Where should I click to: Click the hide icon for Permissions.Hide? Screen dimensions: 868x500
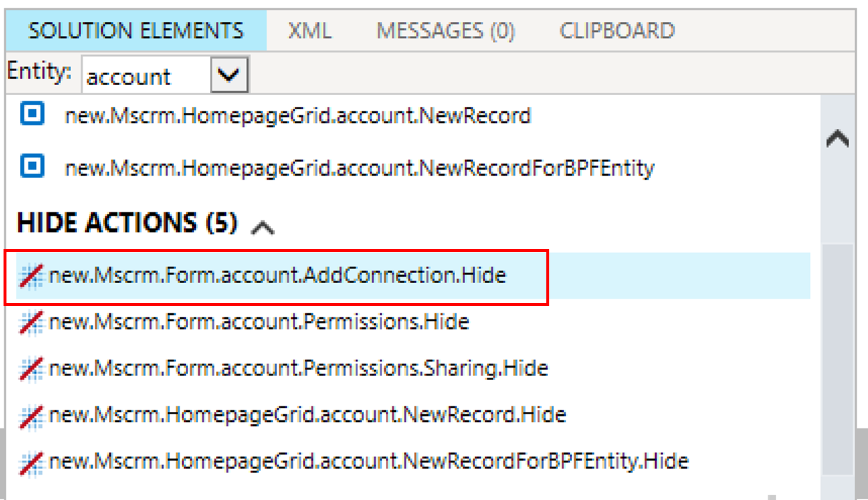31,322
